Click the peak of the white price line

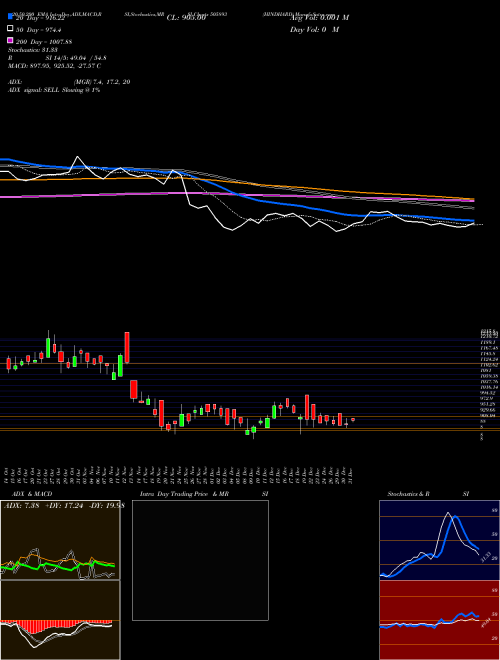[x=77, y=157]
